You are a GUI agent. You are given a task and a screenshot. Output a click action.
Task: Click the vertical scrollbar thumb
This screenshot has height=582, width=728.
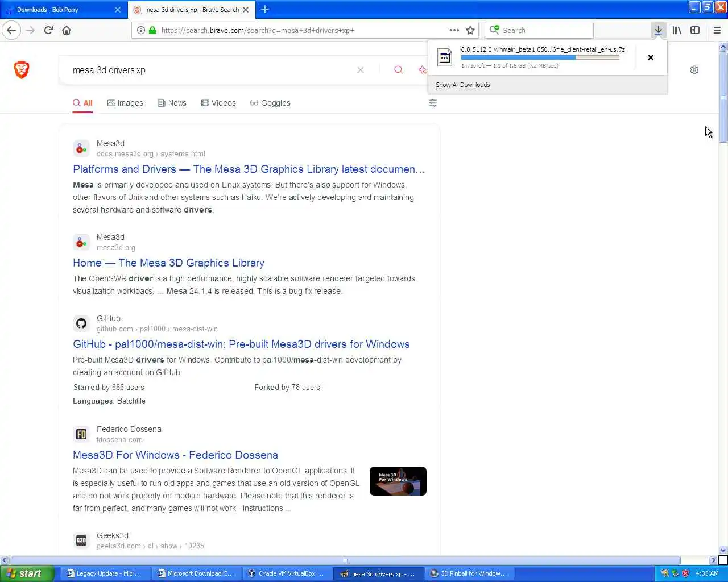[723, 97]
